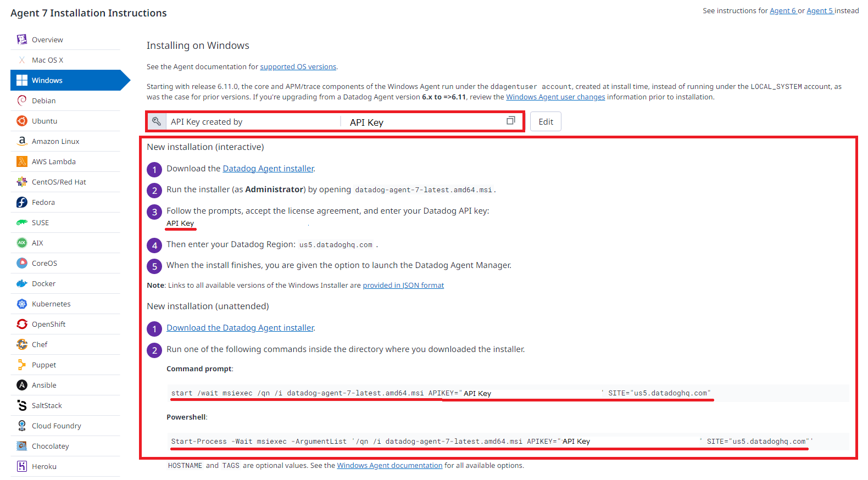868x480 pixels.
Task: Open the Datadog Agent installer link in step 1
Action: (x=268, y=169)
